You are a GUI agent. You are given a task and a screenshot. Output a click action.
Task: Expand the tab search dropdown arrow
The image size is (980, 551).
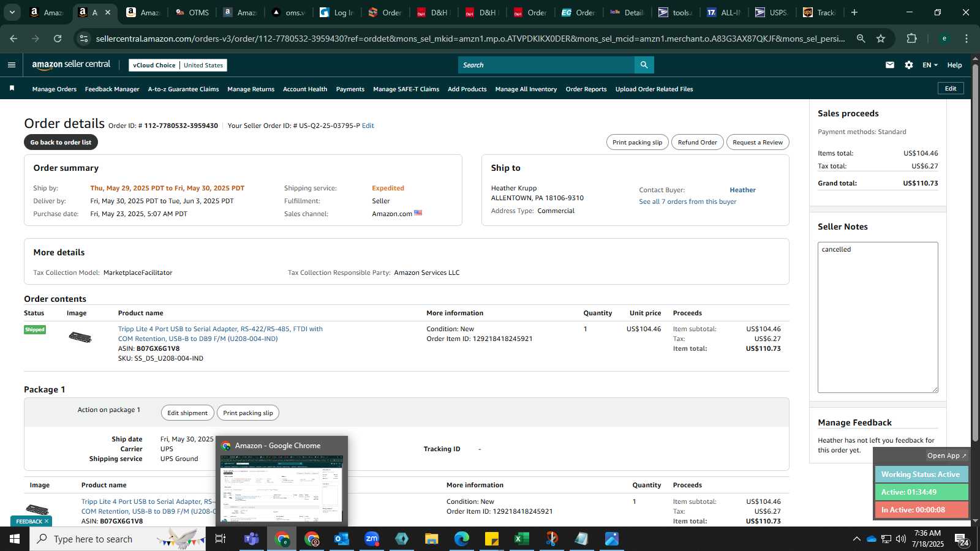point(12,12)
